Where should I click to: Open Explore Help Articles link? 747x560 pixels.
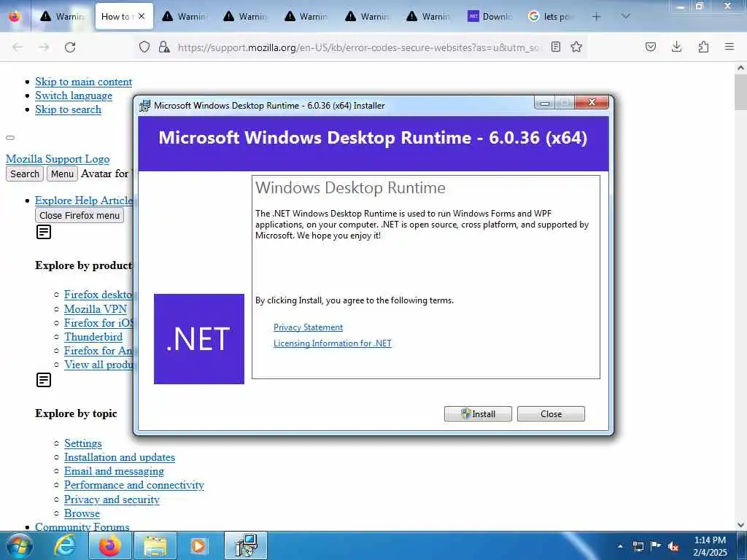pyautogui.click(x=84, y=201)
